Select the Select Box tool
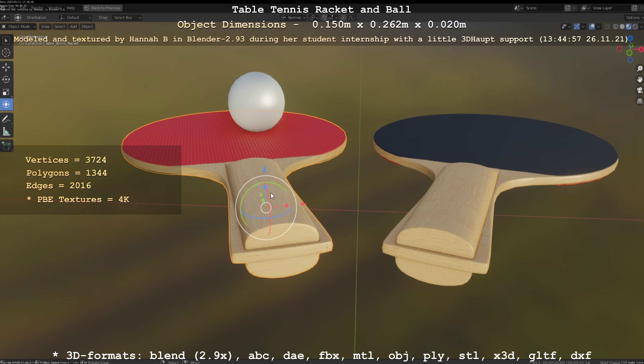Screen dimensions: 644x364 [6, 40]
